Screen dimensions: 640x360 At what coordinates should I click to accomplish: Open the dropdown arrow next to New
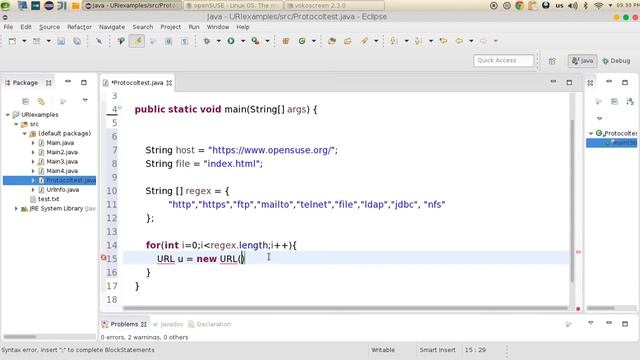click(24, 41)
